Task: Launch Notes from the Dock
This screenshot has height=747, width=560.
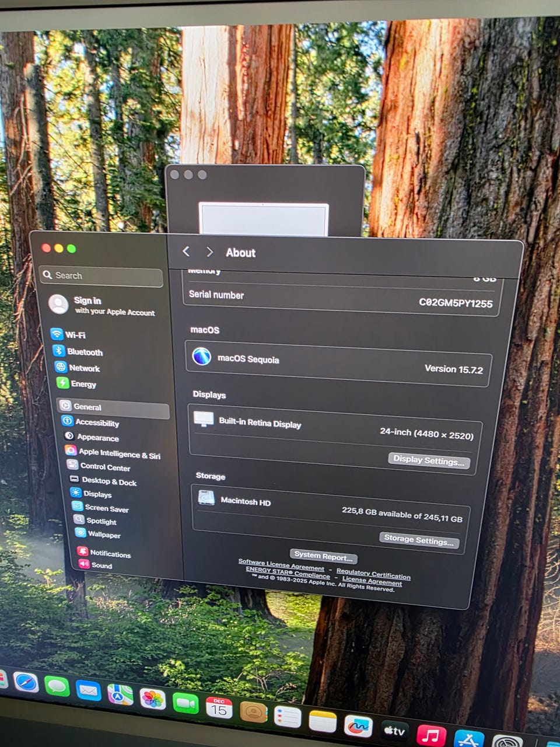Action: pyautogui.click(x=323, y=721)
